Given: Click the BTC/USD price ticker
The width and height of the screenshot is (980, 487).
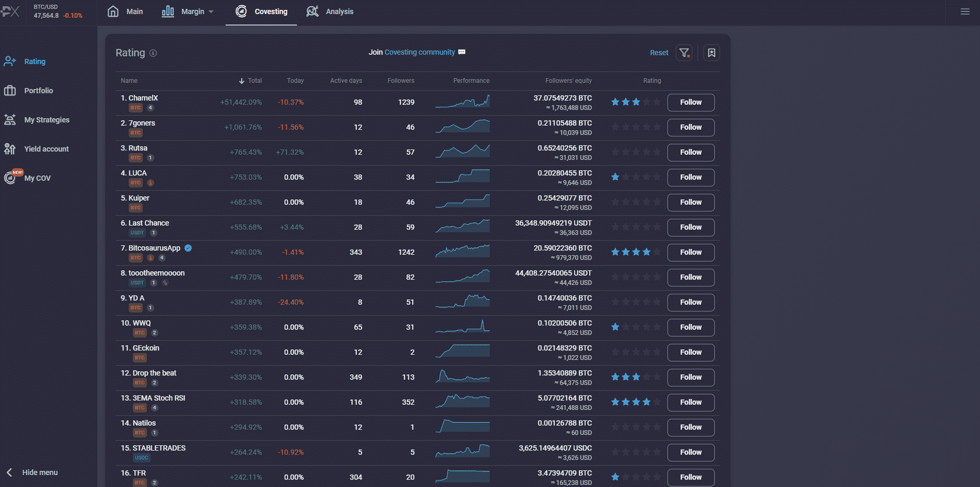Looking at the screenshot, I should (57, 11).
